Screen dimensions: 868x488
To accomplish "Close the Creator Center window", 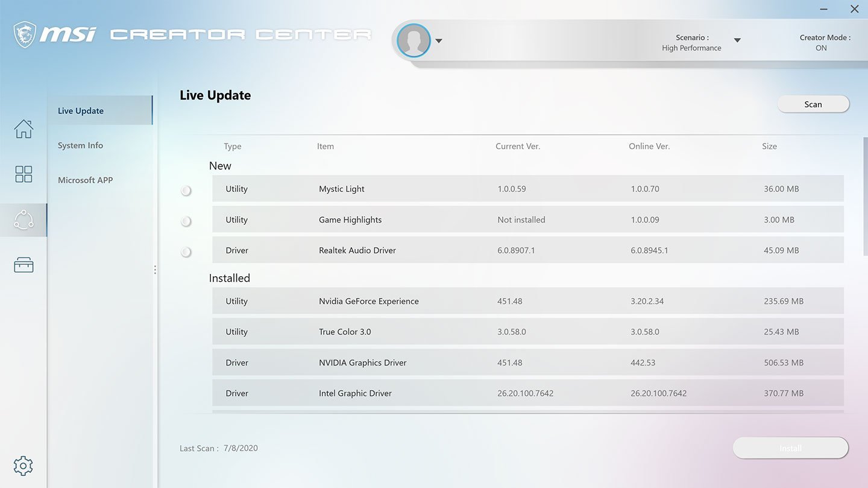I will 854,9.
